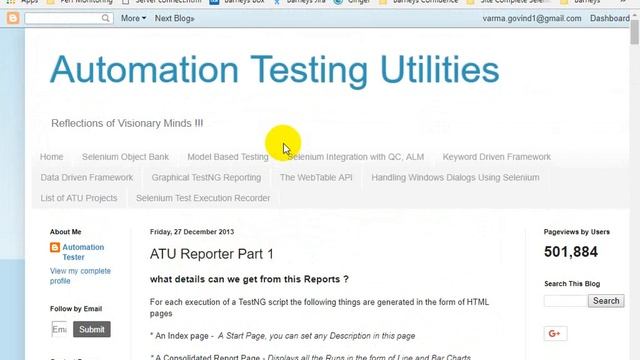Click the orange Blogger logo icon in navbar
The image size is (640, 360).
pos(13,18)
